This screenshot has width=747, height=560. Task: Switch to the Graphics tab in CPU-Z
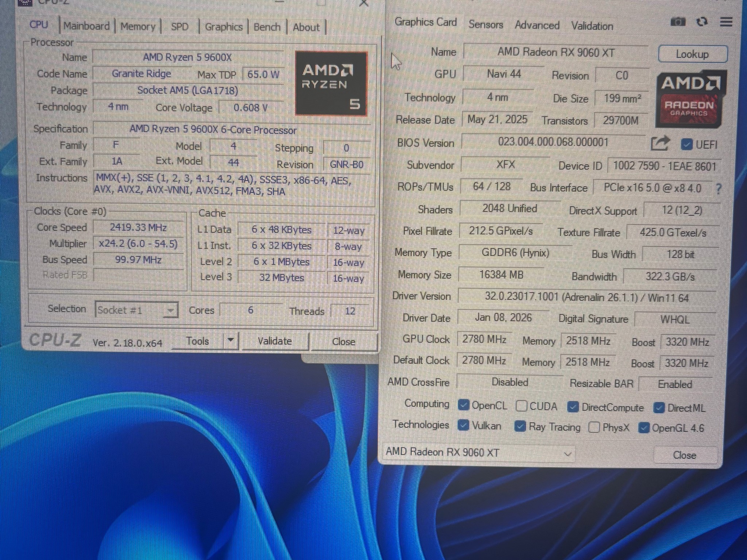tap(224, 27)
